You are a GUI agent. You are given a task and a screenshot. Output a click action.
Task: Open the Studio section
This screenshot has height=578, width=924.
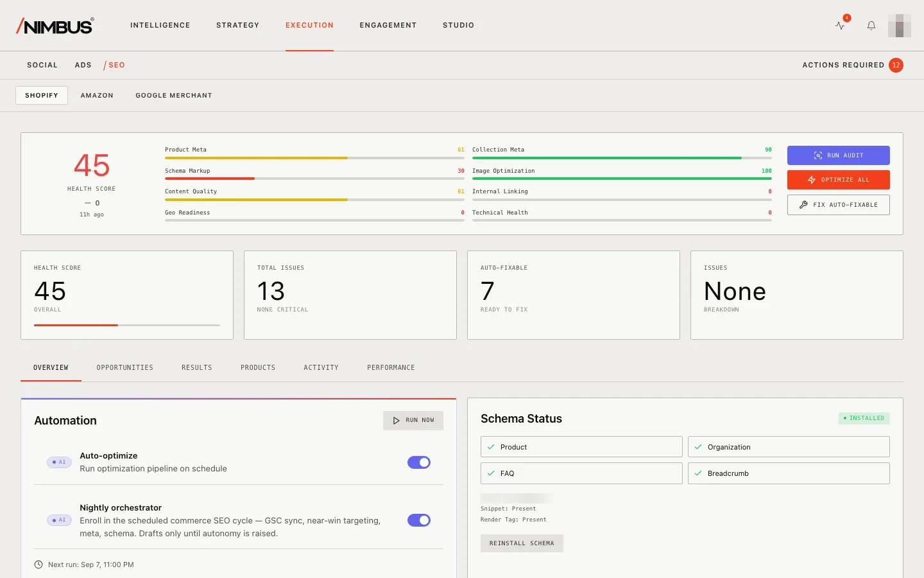point(459,25)
